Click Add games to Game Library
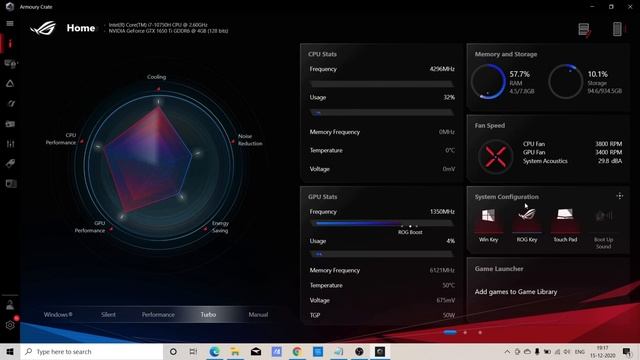 click(516, 292)
